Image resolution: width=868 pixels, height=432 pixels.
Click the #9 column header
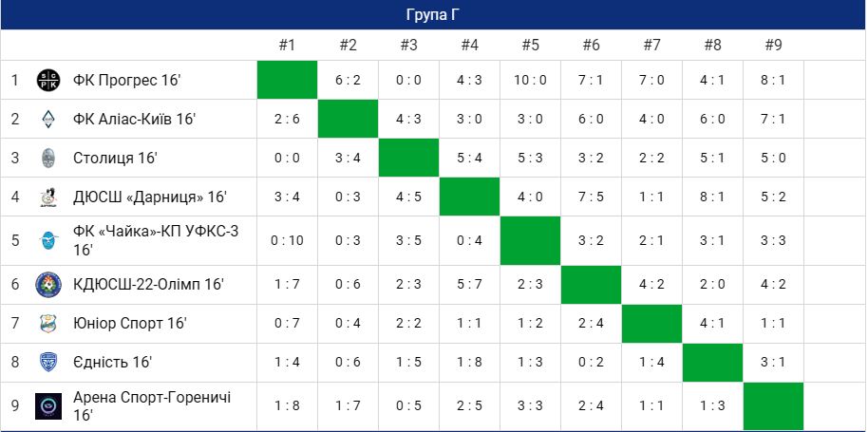773,46
